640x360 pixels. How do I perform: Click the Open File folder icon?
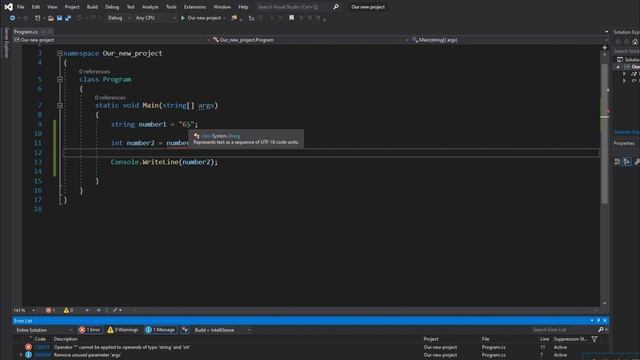click(51, 18)
